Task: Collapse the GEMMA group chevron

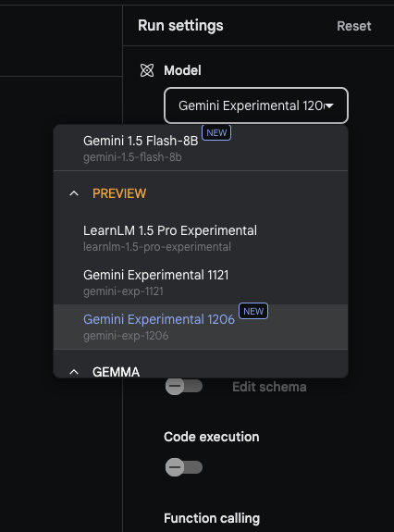Action: click(74, 372)
